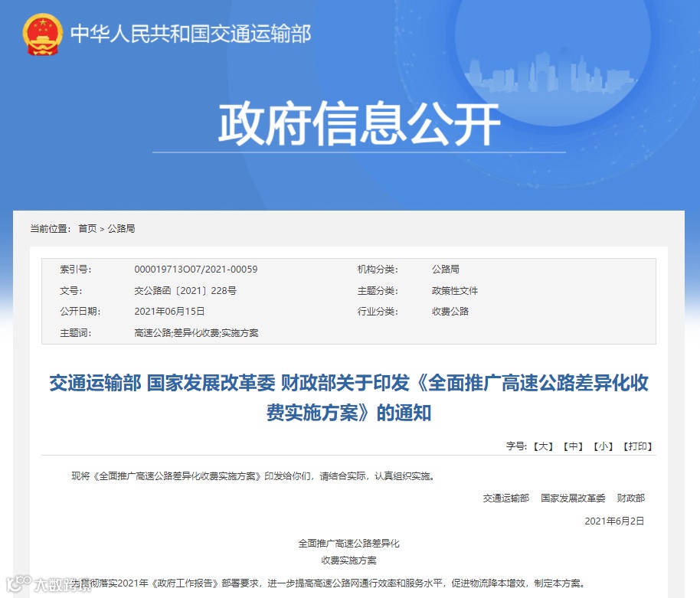Click the 索引号 label
The height and width of the screenshot is (598, 700).
[x=76, y=269]
